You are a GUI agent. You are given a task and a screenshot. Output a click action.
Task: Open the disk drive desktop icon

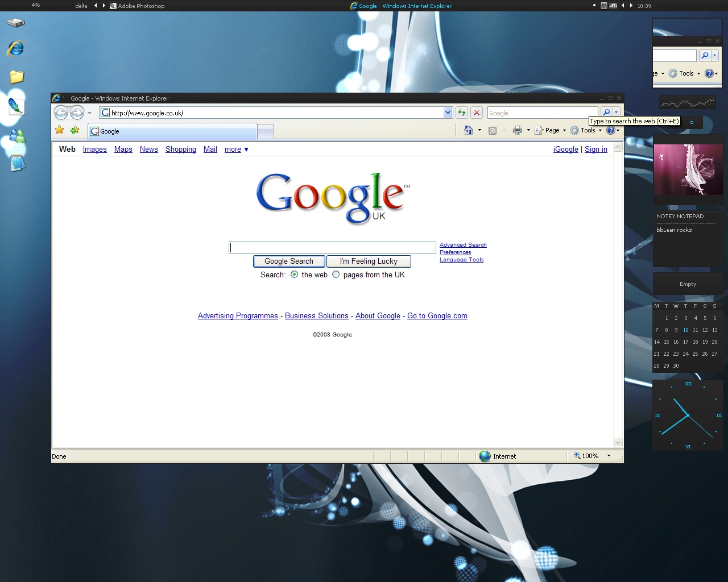16,23
